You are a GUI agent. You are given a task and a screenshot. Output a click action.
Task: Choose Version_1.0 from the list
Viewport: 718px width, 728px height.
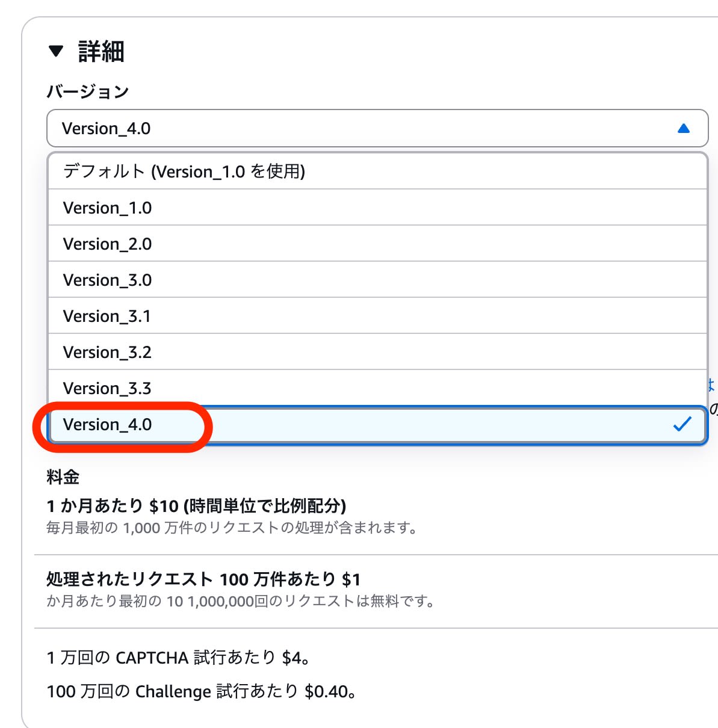tap(107, 208)
